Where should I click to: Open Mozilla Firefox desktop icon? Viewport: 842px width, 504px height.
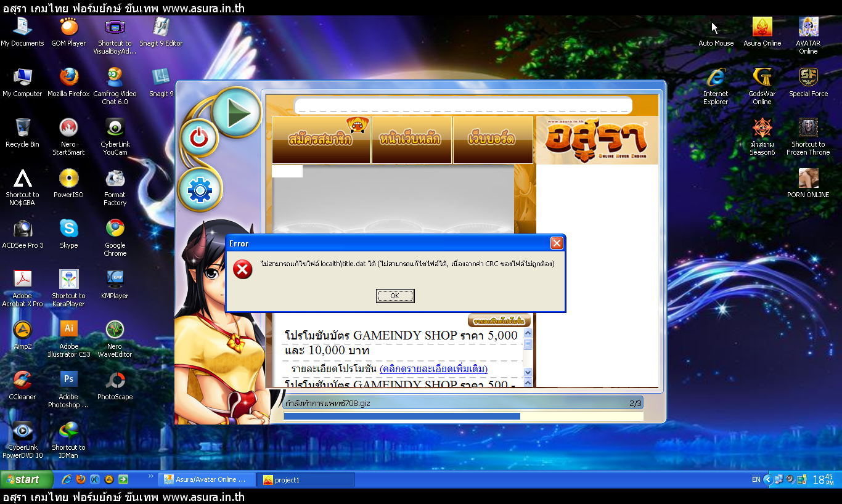68,83
